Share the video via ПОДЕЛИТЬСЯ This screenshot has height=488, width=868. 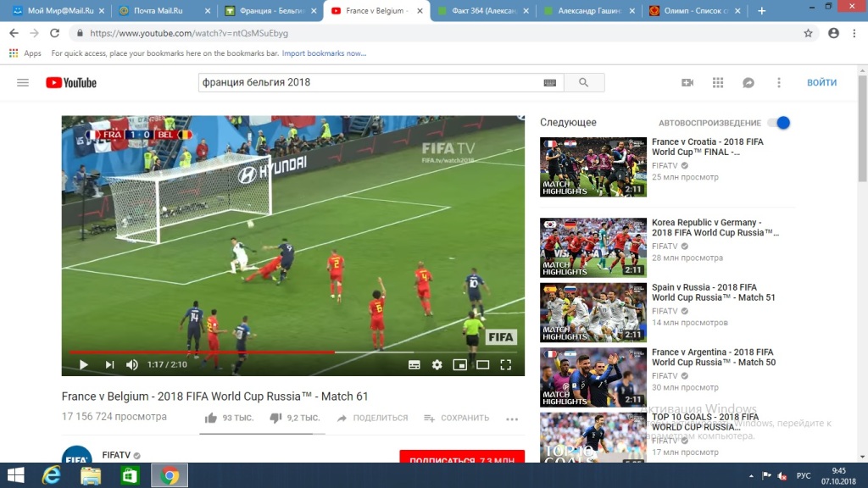pyautogui.click(x=373, y=418)
